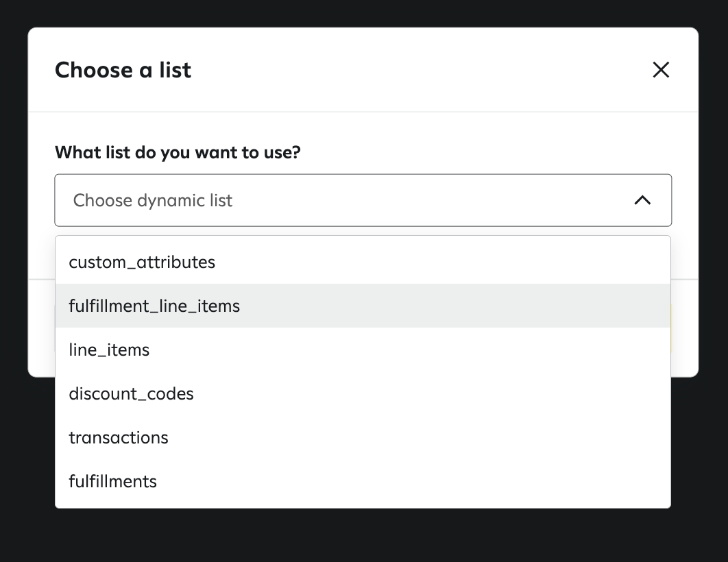Image resolution: width=728 pixels, height=562 pixels.
Task: Pick the fulfillment_line_items option
Action: pos(155,306)
